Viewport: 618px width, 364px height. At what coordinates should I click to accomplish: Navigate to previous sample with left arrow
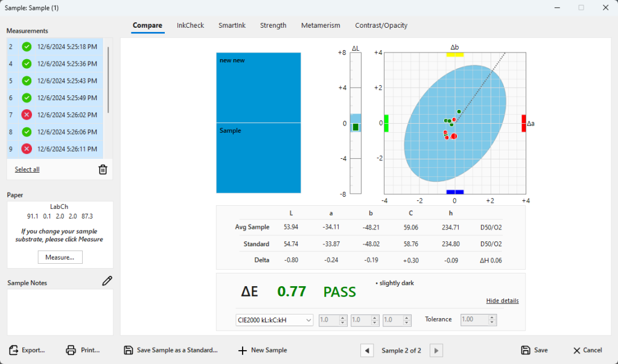pos(367,350)
